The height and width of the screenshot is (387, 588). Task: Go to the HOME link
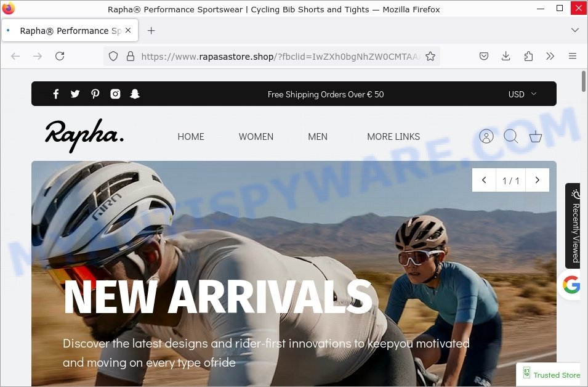tap(190, 137)
